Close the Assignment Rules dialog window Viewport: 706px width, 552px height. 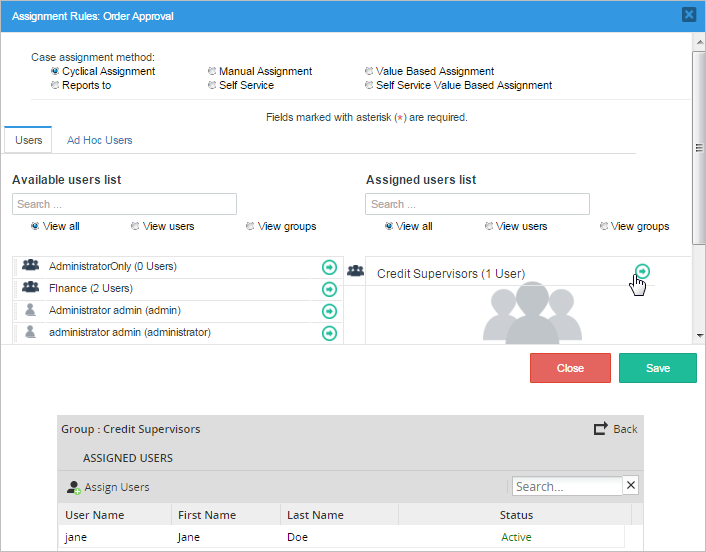pos(689,15)
